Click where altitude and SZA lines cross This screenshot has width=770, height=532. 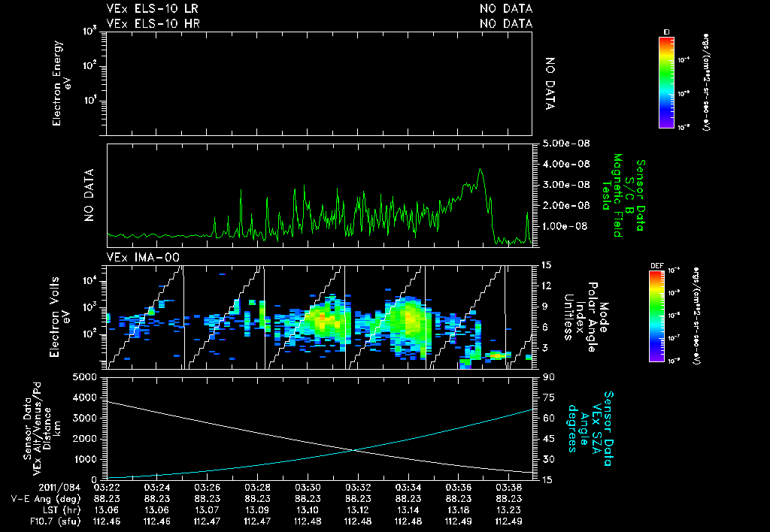pos(353,449)
